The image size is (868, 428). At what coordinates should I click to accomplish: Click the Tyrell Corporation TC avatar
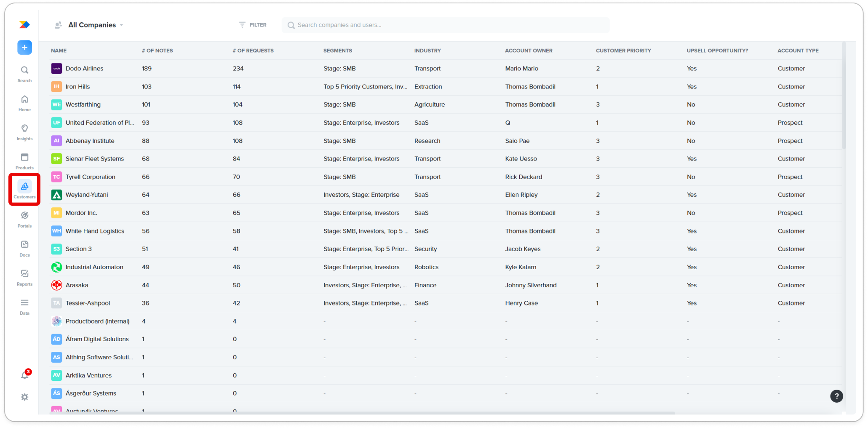[56, 177]
